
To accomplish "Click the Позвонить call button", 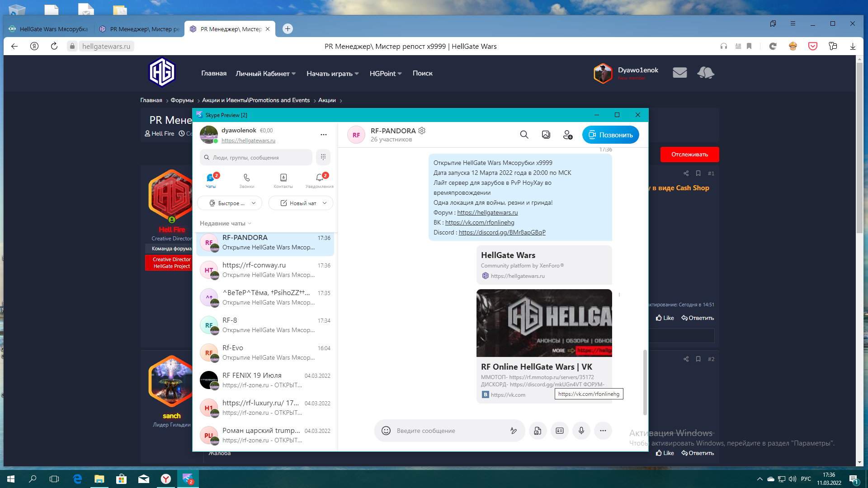I will point(610,135).
